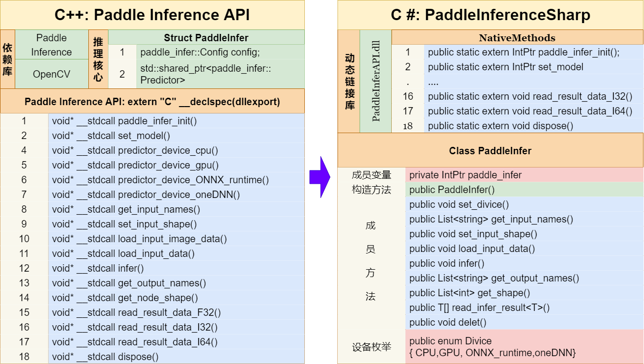Select 'public List<string> get_input_names()' method
Viewport: 644px width, 364px height.
[x=524, y=219]
